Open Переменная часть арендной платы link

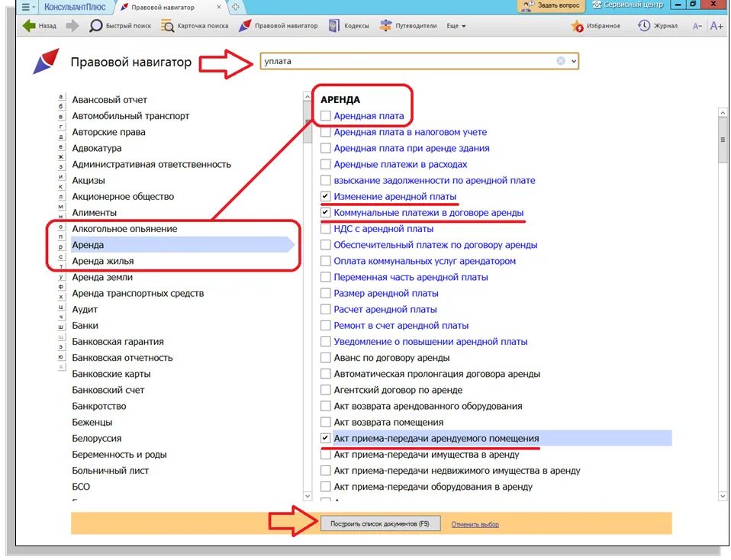(x=411, y=277)
